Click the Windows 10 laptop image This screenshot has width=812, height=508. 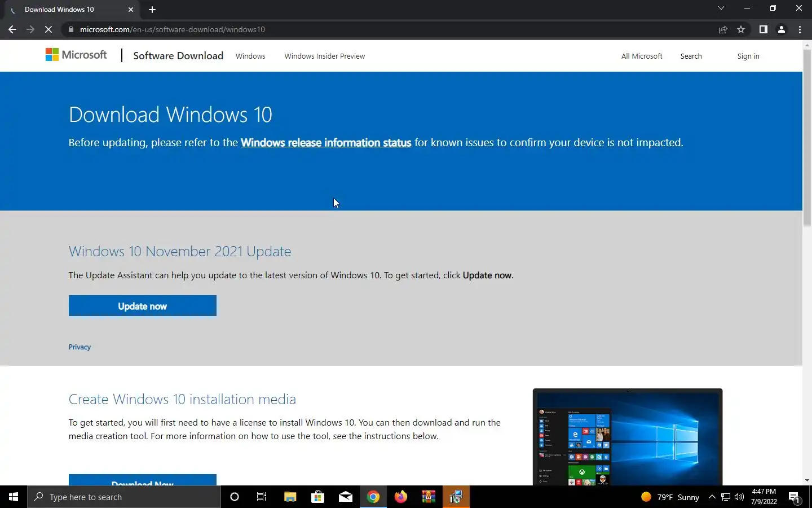pos(628,437)
